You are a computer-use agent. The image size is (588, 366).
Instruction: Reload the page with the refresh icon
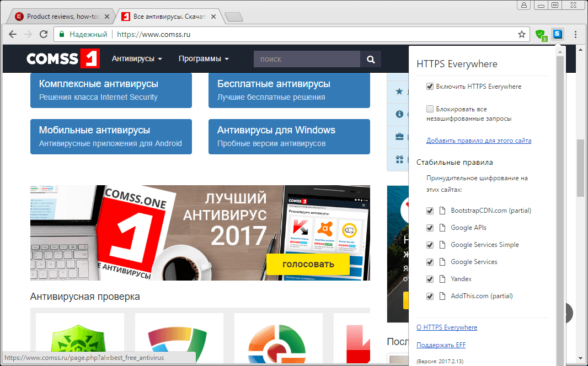click(x=44, y=35)
